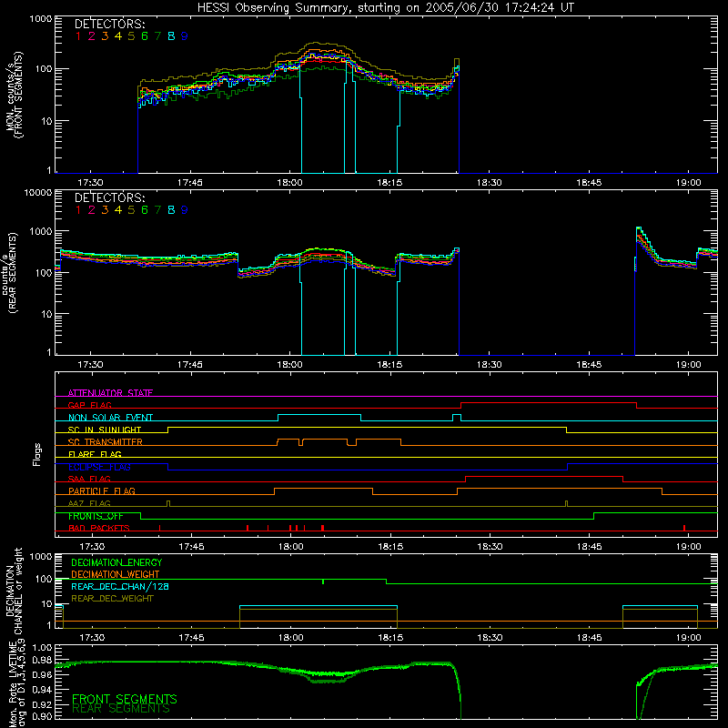Click DETECTORS: heading in rear segments plot
Screen dimensions: 728x728
(110, 198)
